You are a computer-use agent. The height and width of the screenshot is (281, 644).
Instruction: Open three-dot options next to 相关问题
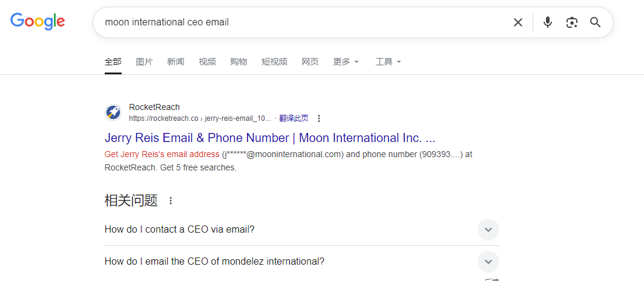click(171, 201)
